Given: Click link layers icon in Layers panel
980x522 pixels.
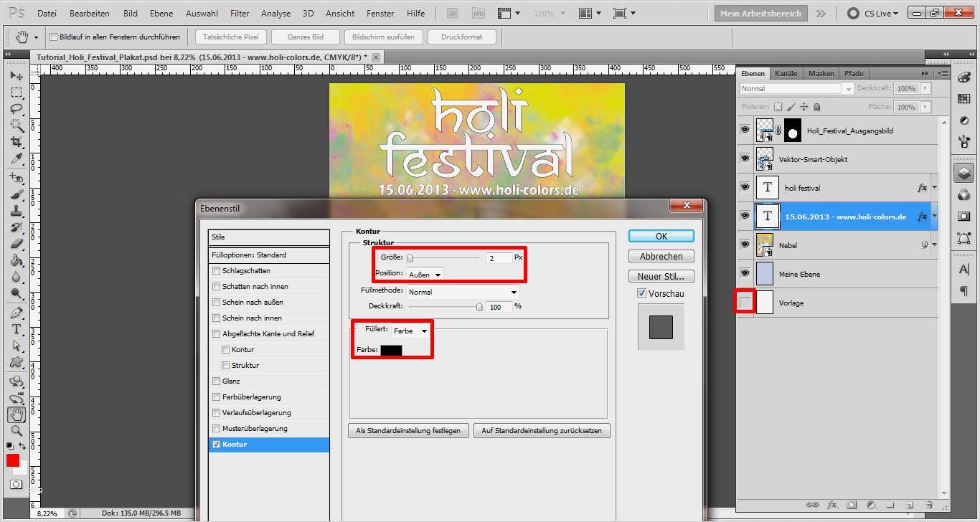Looking at the screenshot, I should [x=813, y=505].
